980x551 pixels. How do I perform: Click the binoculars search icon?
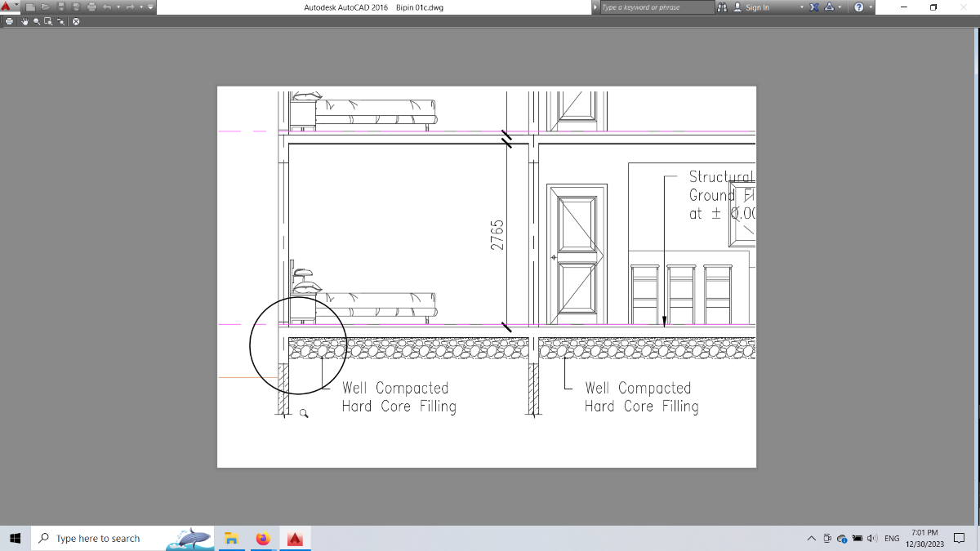click(x=722, y=7)
